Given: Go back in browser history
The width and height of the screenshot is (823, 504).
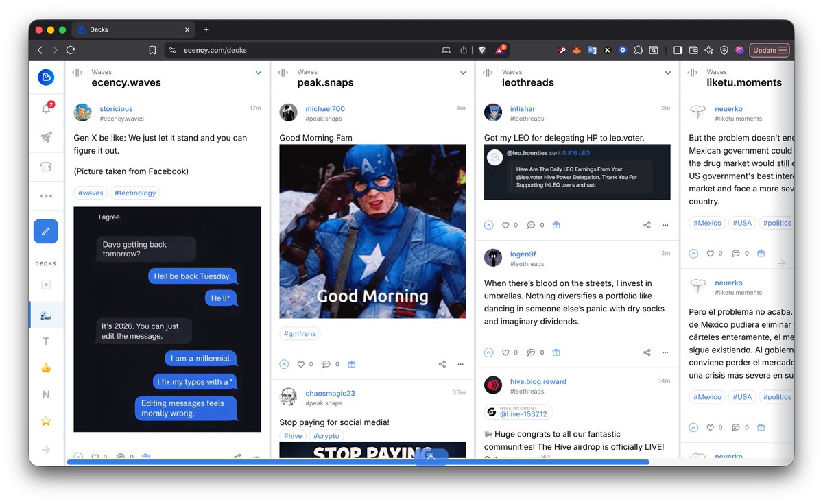Looking at the screenshot, I should coord(40,50).
